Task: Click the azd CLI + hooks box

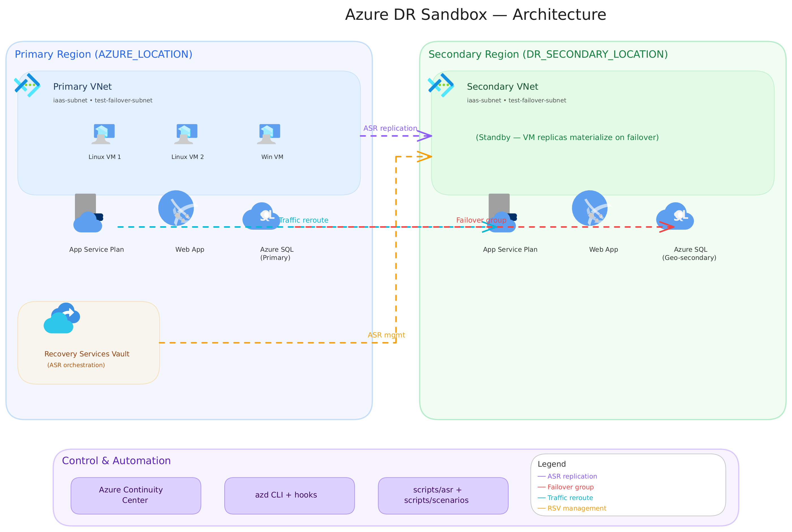Action: click(289, 496)
